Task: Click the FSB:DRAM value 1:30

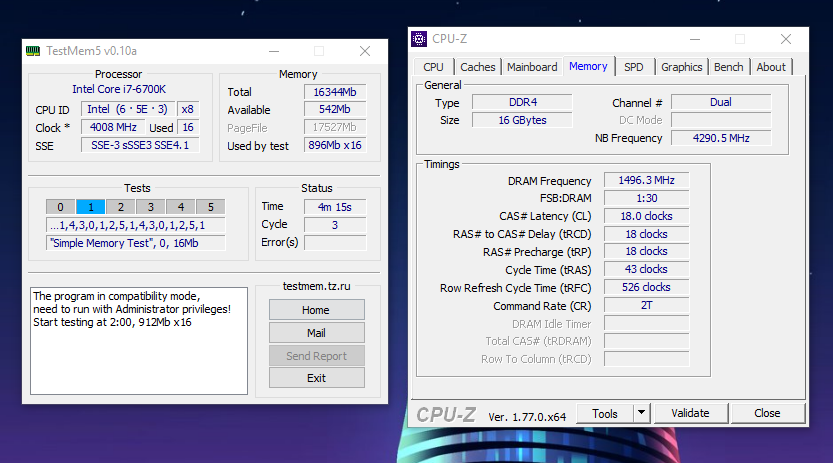Action: tap(647, 198)
